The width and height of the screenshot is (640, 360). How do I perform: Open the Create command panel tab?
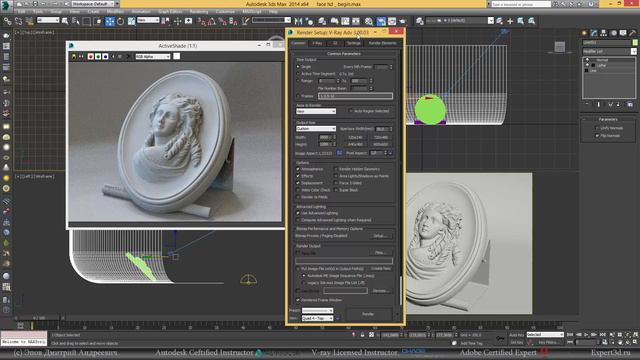584,33
